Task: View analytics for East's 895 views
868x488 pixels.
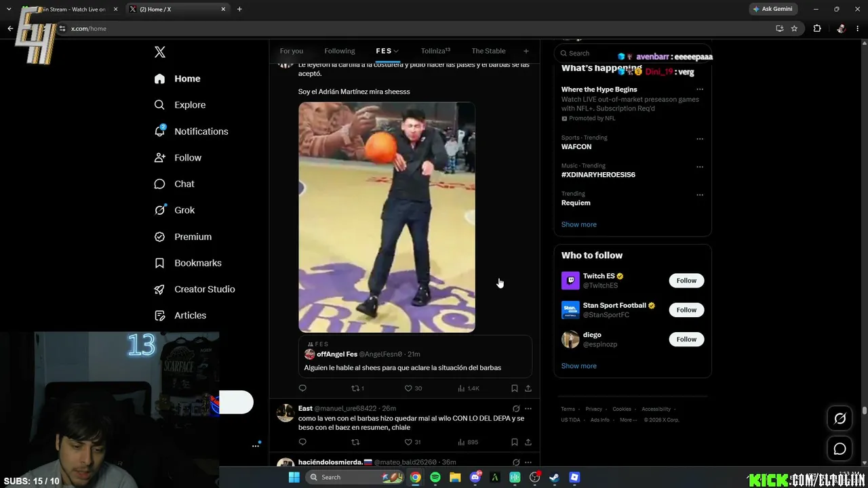Action: click(468, 442)
